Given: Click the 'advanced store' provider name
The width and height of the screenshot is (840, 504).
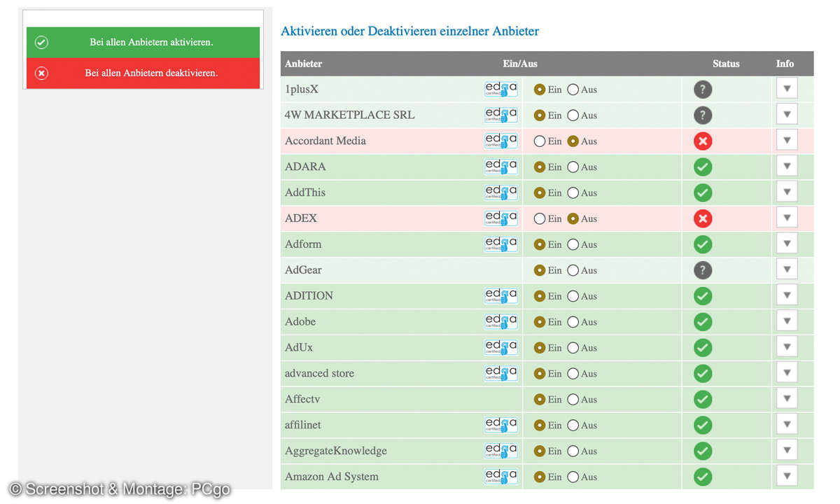Looking at the screenshot, I should coord(319,373).
